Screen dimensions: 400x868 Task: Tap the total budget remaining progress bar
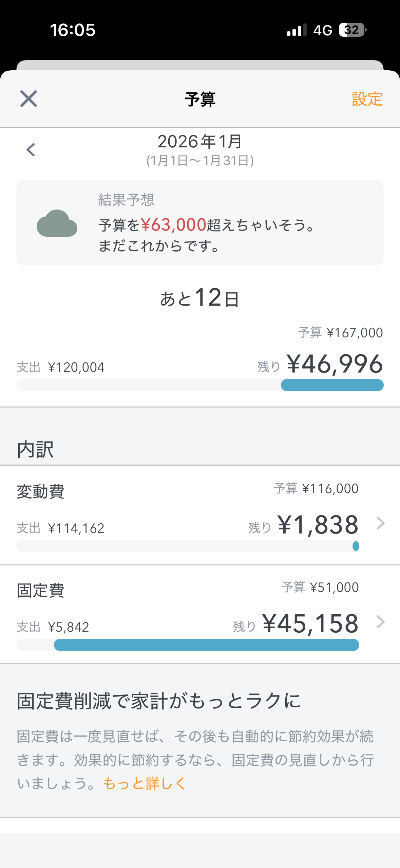[200, 385]
